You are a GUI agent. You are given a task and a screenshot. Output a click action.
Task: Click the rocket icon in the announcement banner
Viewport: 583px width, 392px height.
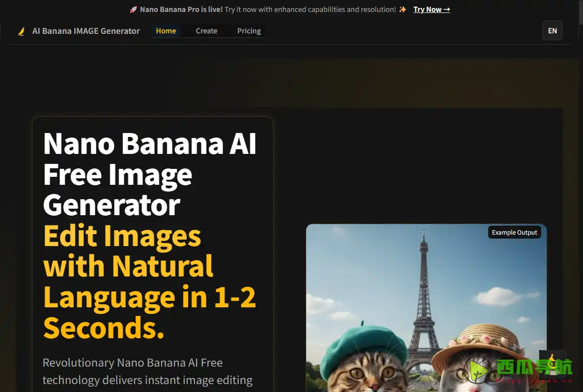click(x=133, y=9)
